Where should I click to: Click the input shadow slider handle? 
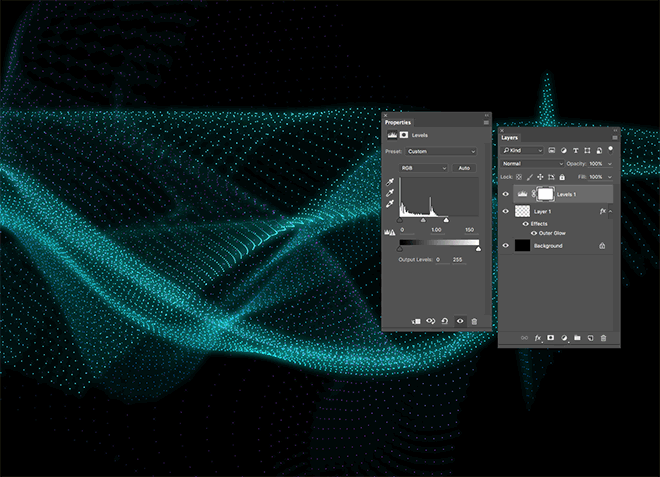[400, 220]
